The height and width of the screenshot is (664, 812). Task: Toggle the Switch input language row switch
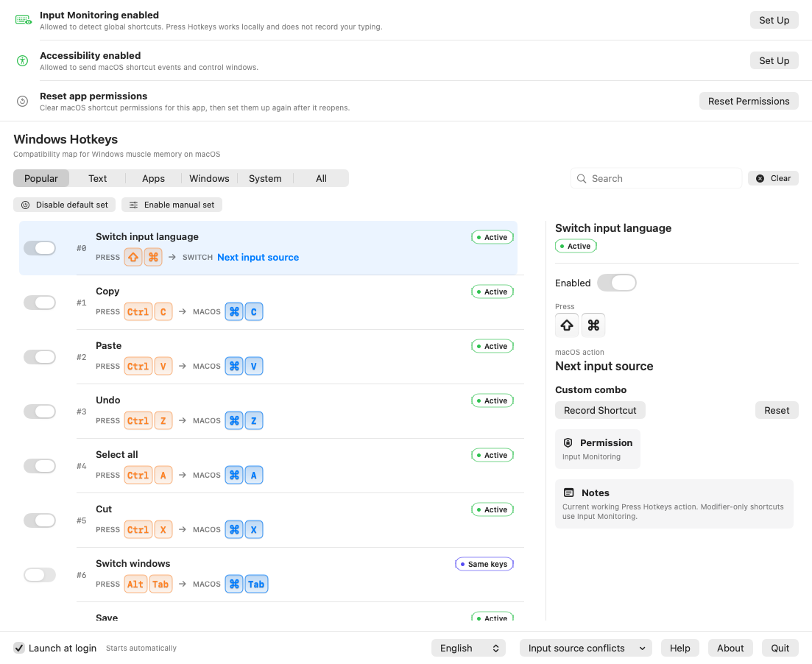(40, 248)
